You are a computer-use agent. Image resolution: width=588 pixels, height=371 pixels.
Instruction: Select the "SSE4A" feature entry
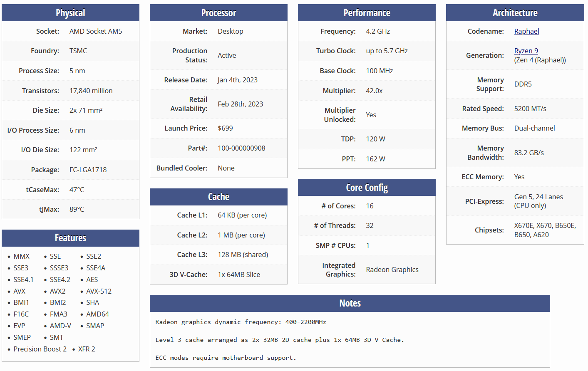tap(96, 268)
